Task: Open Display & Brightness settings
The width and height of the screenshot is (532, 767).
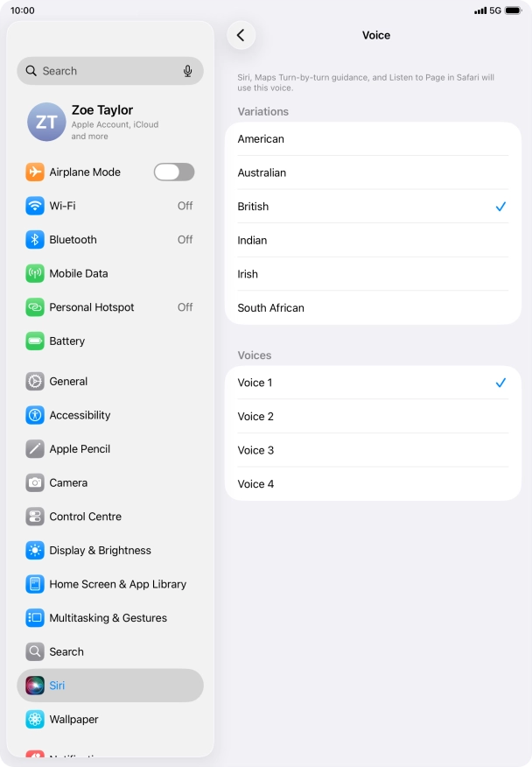Action: (x=110, y=551)
